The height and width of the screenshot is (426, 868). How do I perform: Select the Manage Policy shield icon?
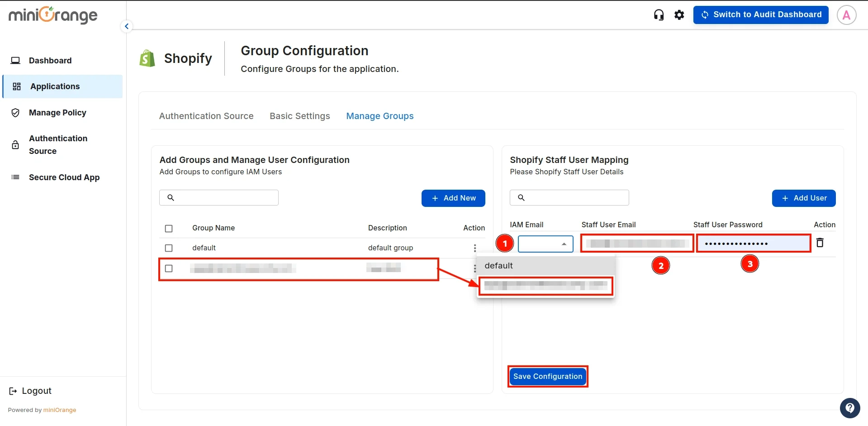15,113
